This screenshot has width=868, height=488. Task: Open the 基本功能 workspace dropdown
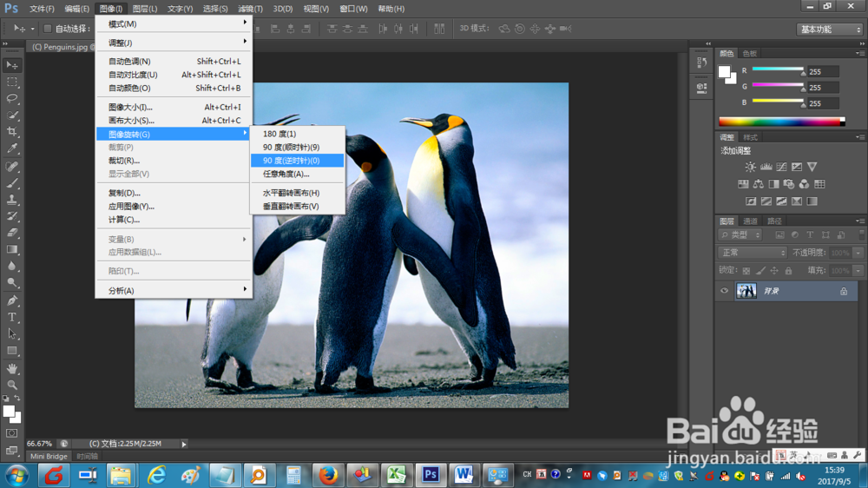pyautogui.click(x=830, y=30)
